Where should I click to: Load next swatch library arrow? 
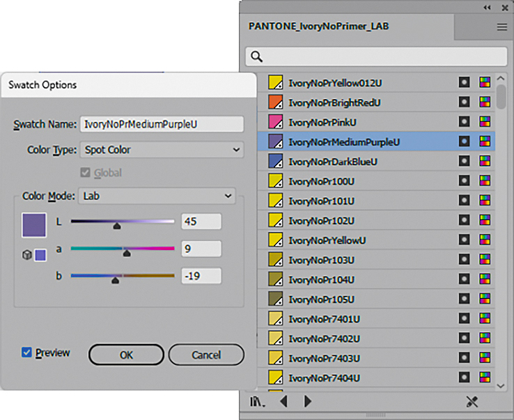307,401
